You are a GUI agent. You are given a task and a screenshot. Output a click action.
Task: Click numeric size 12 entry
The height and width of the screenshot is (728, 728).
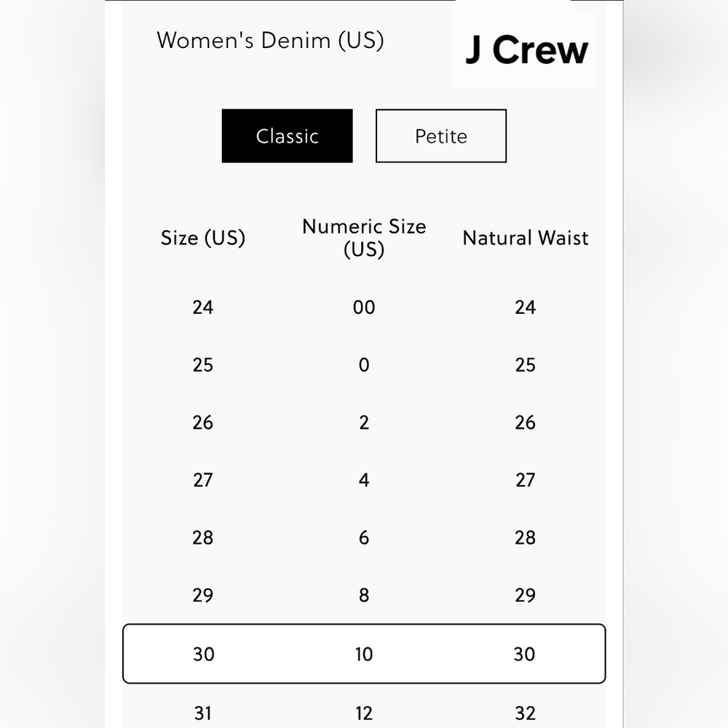363,713
